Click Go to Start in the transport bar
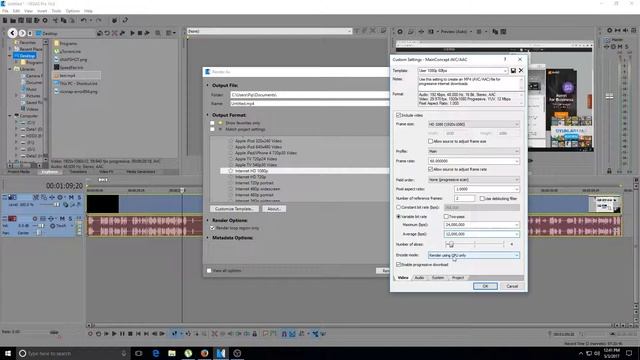The height and width of the screenshot is (360, 640). tap(138, 334)
